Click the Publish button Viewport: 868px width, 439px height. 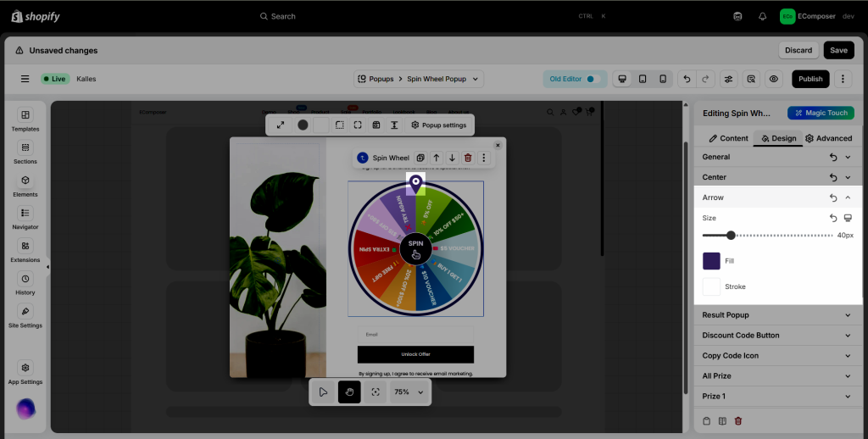tap(810, 79)
